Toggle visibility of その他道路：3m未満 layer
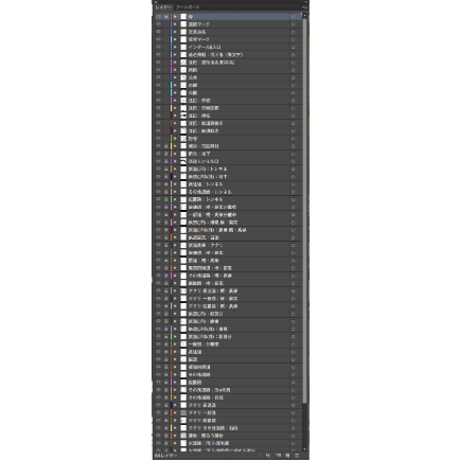The image size is (460, 460). [x=158, y=390]
